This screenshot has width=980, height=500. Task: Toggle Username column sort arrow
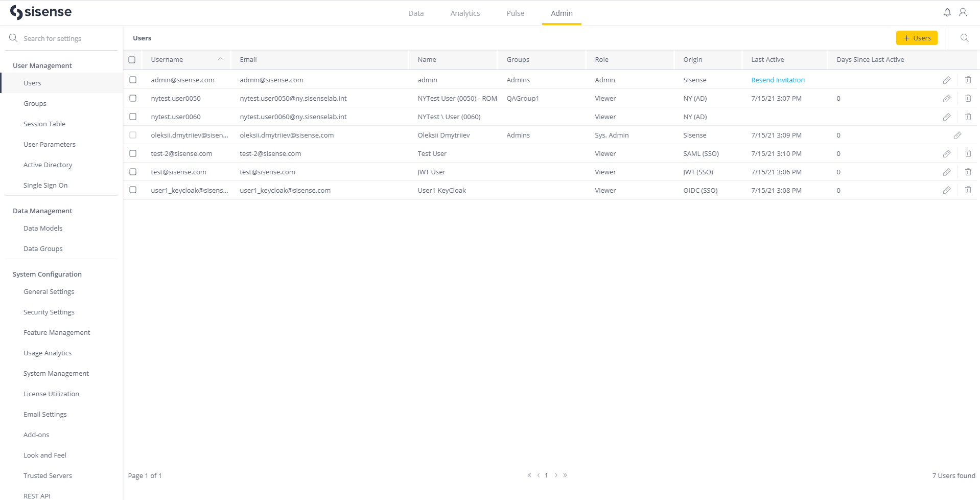coord(221,59)
